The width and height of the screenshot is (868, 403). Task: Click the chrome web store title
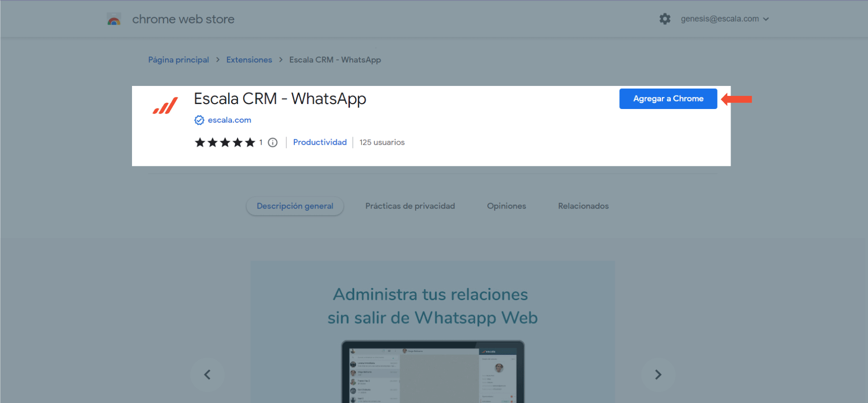click(x=183, y=19)
